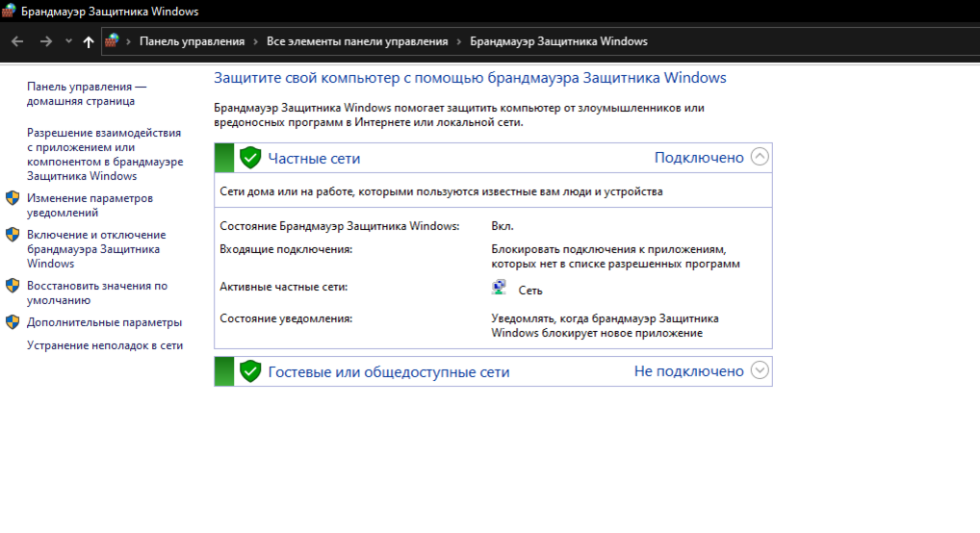This screenshot has height=533, width=980.
Task: Click network icon next to 'Сеть'
Action: pos(499,288)
